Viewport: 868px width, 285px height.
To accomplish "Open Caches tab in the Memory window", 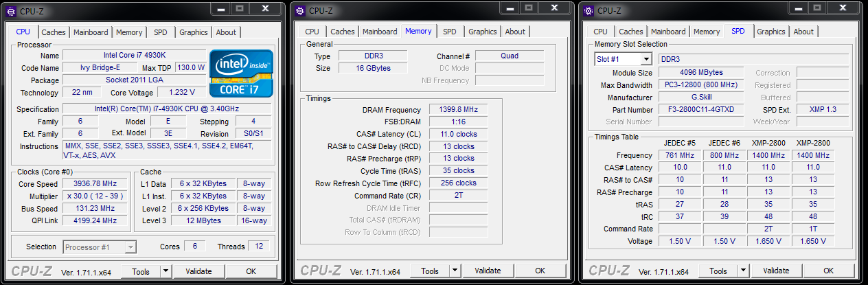I will coord(343,32).
